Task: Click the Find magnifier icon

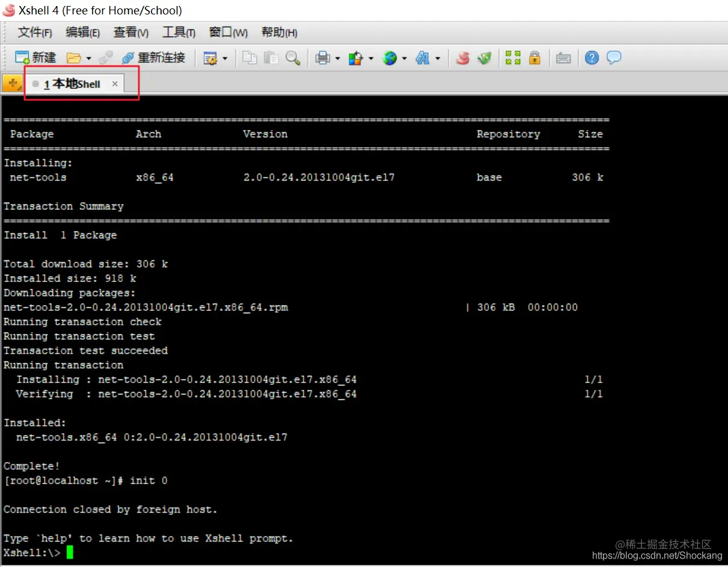Action: tap(293, 58)
